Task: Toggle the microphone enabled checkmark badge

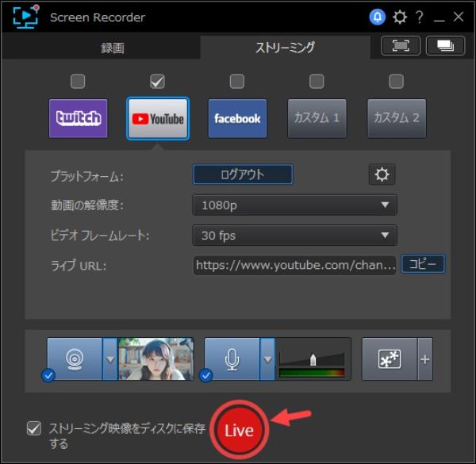Action: tap(205, 376)
